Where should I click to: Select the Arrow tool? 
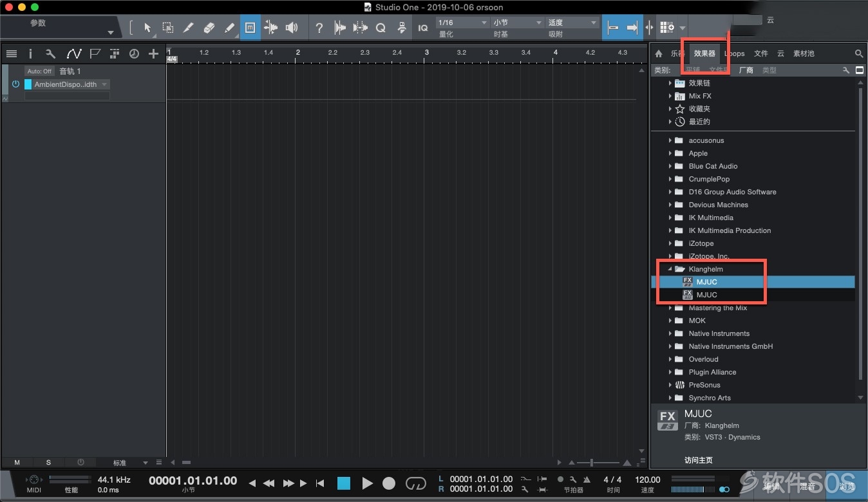click(147, 28)
